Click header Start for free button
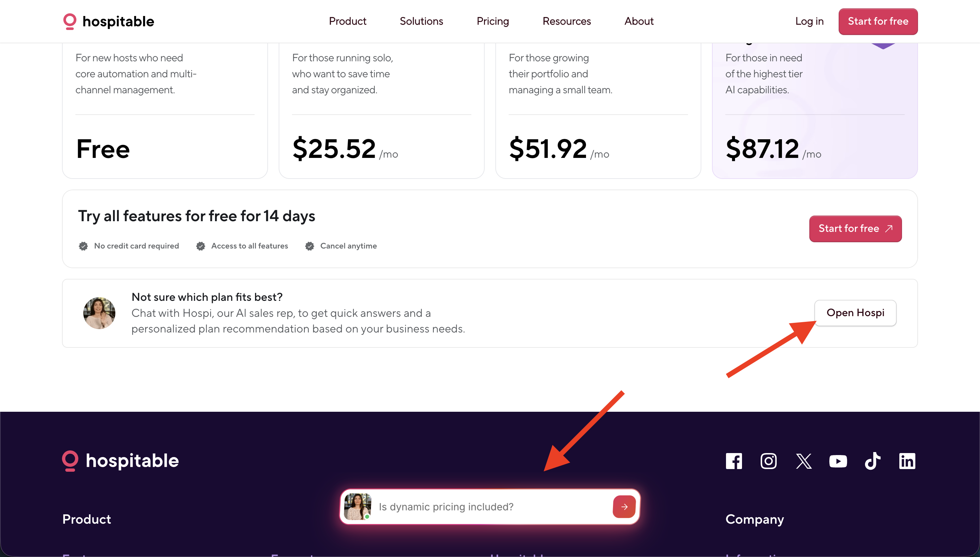This screenshot has width=980, height=557. click(x=878, y=21)
